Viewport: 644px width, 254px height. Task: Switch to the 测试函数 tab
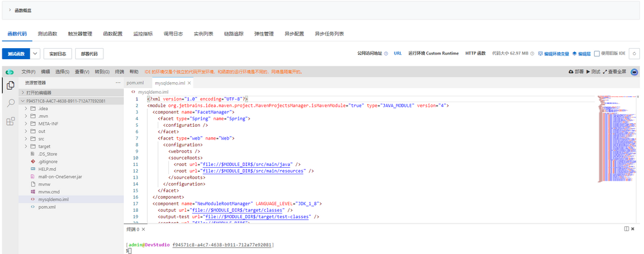point(48,33)
